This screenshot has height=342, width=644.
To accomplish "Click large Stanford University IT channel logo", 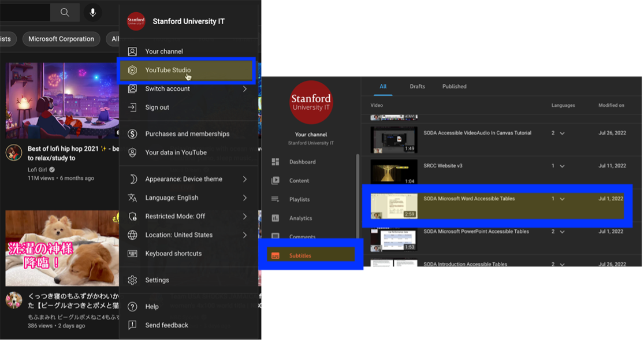I will pyautogui.click(x=311, y=103).
